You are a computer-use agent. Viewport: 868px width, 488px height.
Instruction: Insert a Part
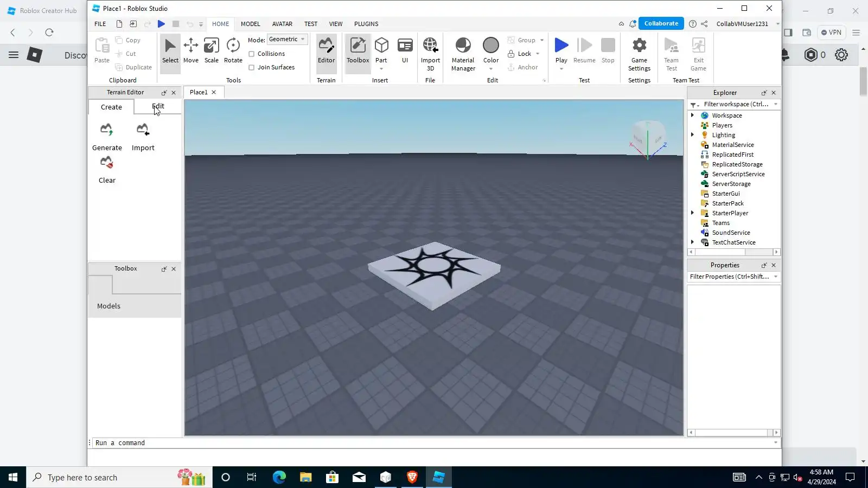381,49
